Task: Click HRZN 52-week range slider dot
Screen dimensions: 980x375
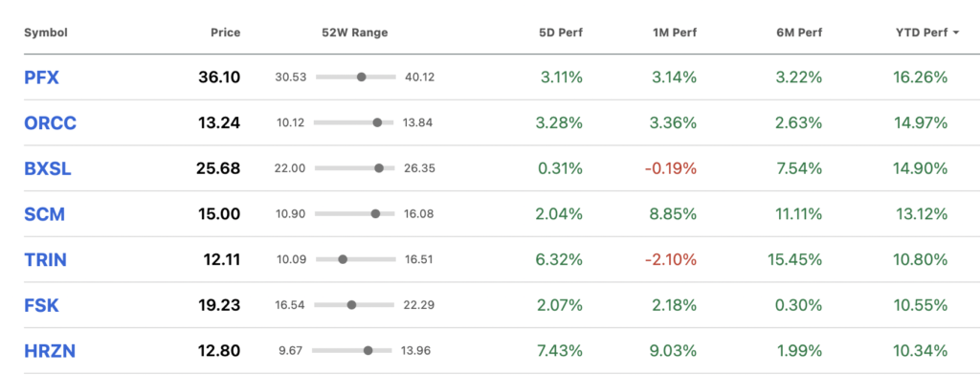Action: coord(368,351)
